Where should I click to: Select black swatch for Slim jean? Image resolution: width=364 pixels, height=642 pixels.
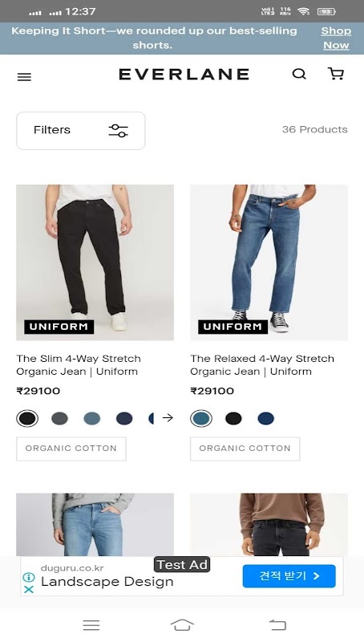click(x=27, y=418)
